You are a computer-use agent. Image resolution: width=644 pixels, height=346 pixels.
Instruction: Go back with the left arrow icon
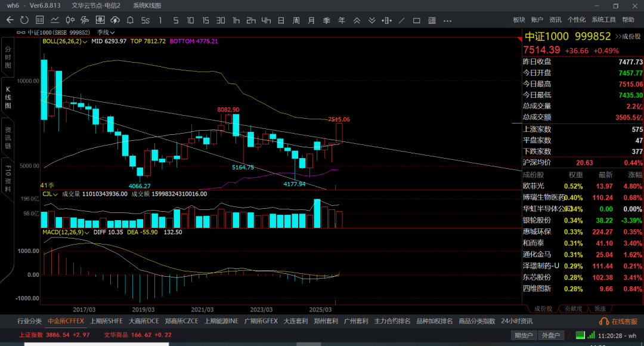click(10, 20)
